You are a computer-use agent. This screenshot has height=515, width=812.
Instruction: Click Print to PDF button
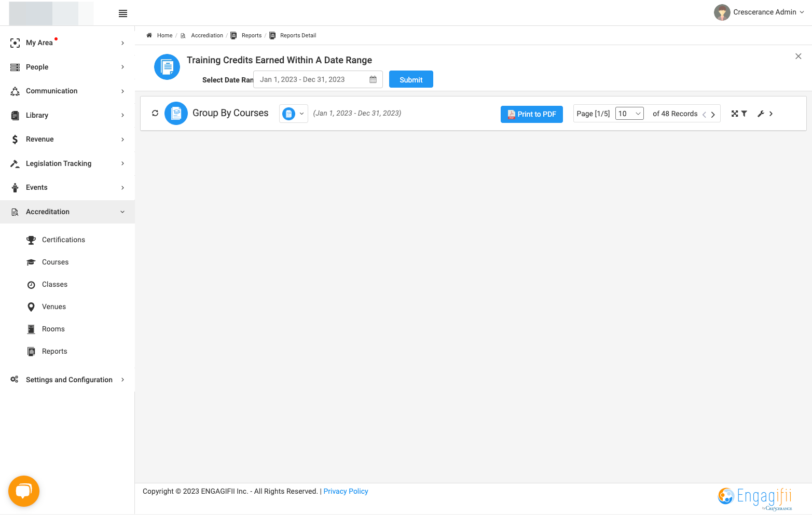point(532,114)
